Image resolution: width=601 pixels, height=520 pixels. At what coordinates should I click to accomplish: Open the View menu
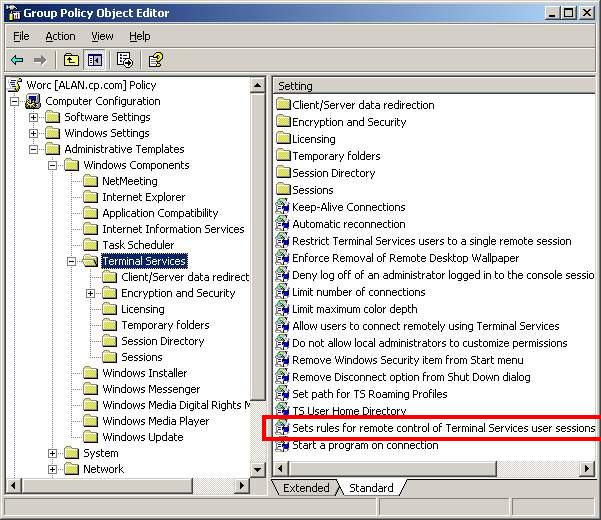point(102,36)
